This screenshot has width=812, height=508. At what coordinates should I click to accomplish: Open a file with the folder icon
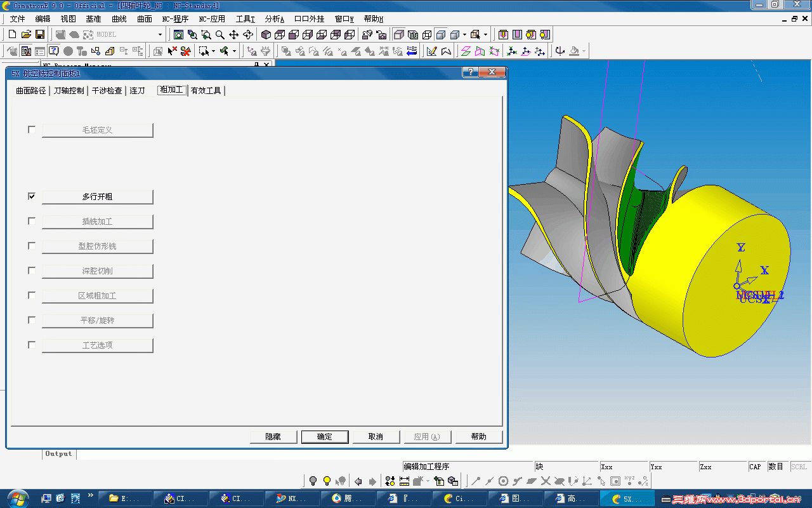coord(26,34)
